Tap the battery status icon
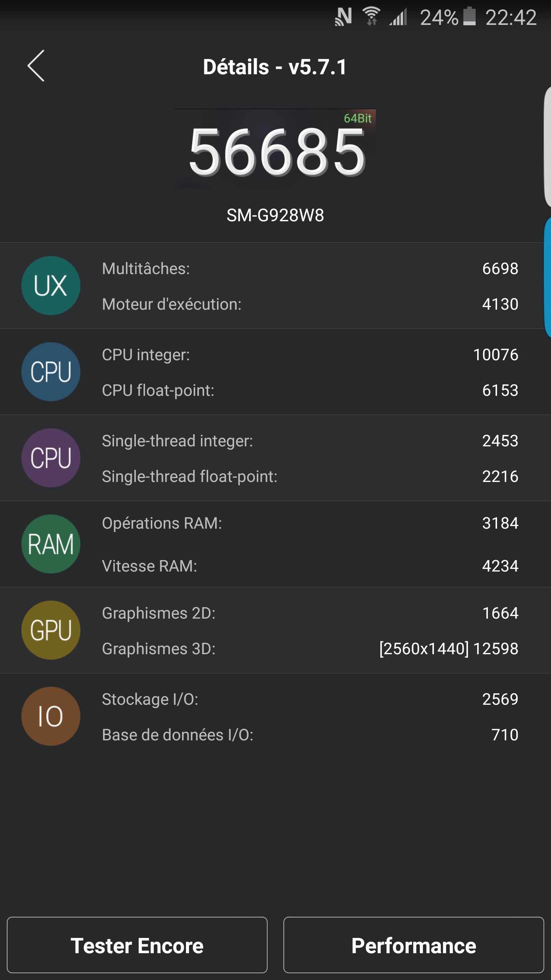551x980 pixels. 469,17
